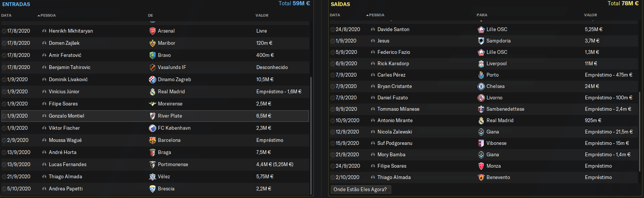This screenshot has width=644, height=198.
Task: Click 'Empréstimo - 1,6M €' value
Action: [x=279, y=92]
